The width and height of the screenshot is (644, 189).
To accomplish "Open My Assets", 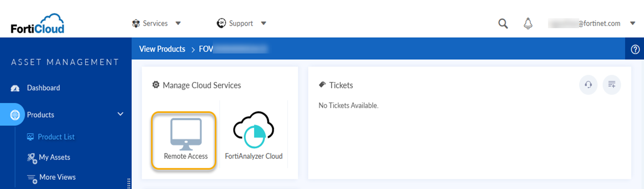I will pos(54,157).
